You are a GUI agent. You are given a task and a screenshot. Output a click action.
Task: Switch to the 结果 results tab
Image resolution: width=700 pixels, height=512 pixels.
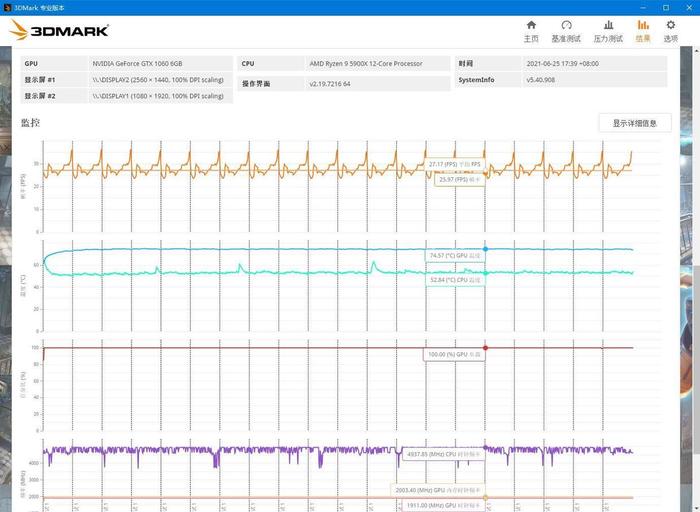point(643,31)
